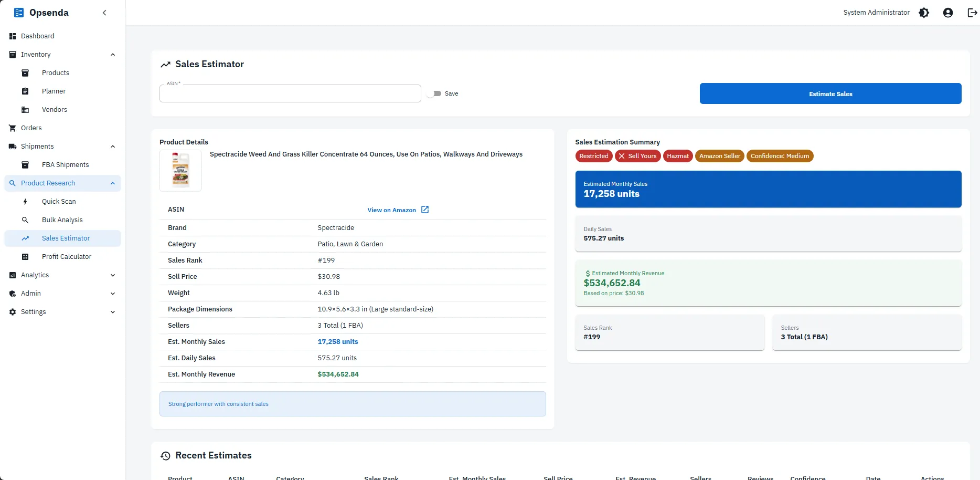The height and width of the screenshot is (480, 980).
Task: Click System Administrator username text
Action: pyautogui.click(x=876, y=13)
